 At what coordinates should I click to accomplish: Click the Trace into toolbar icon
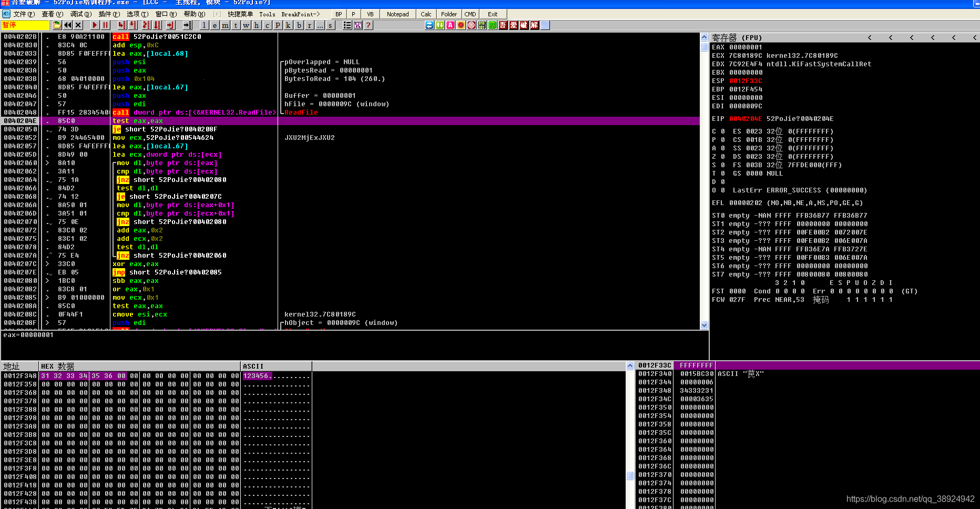click(x=146, y=25)
